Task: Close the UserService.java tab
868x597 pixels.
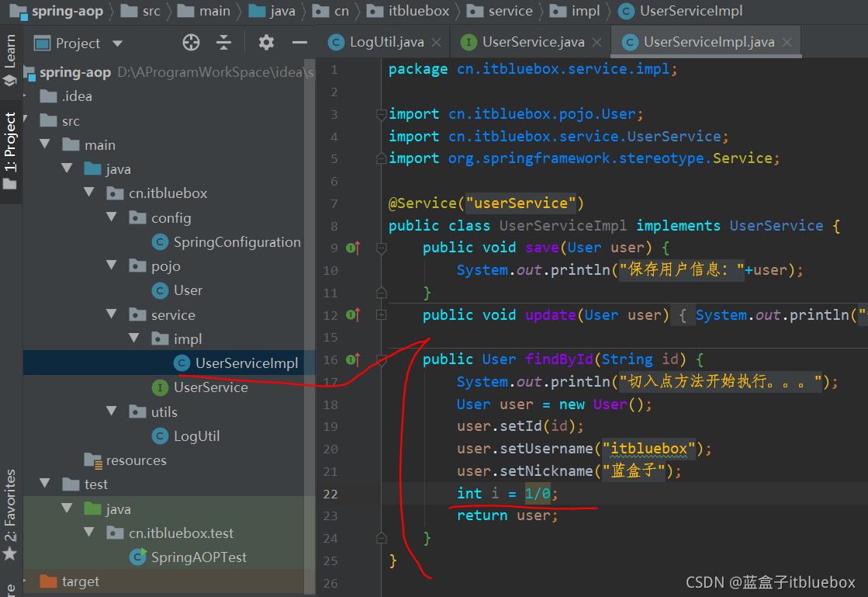Action: 597,42
